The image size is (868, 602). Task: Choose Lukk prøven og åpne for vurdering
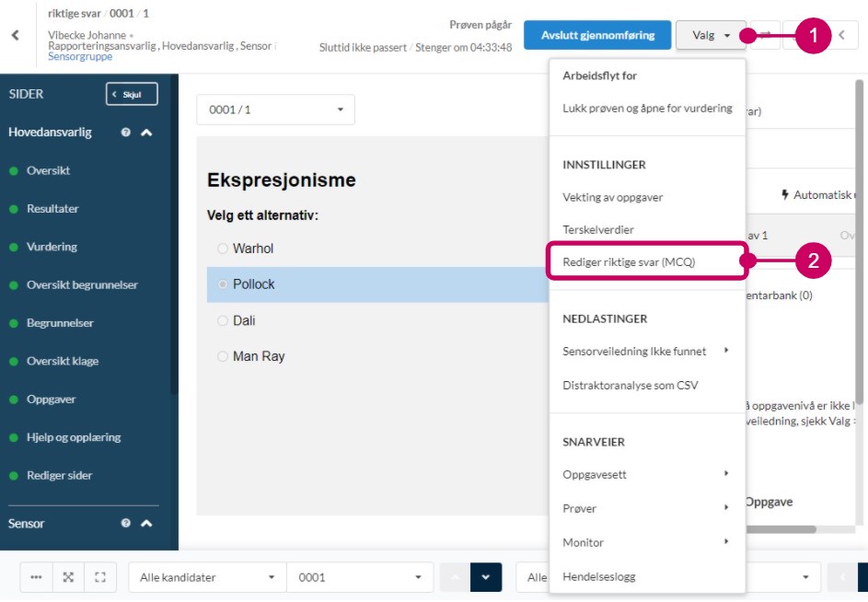point(647,108)
